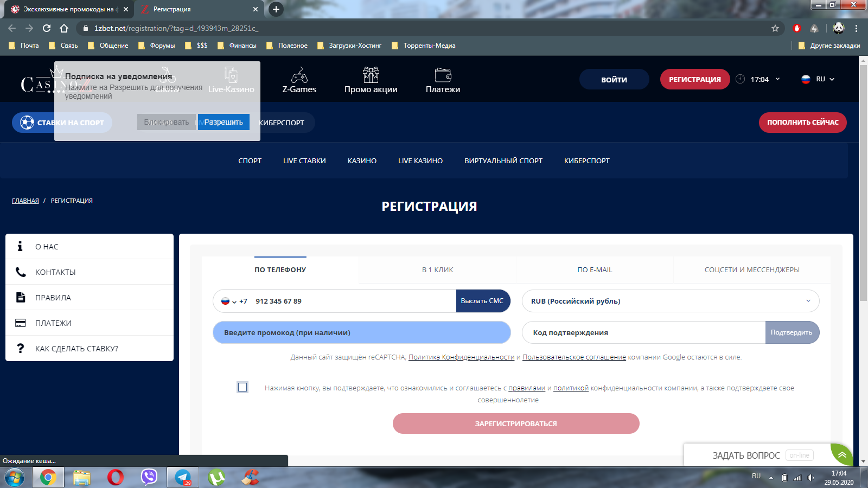Click the lightning extension icon in the toolbar
This screenshot has width=868, height=488.
pyautogui.click(x=814, y=28)
